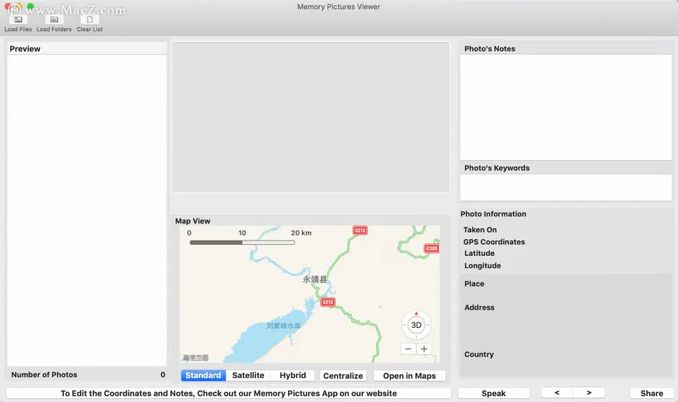Switch map to Satellite view
The height and width of the screenshot is (402, 678).
[248, 376]
